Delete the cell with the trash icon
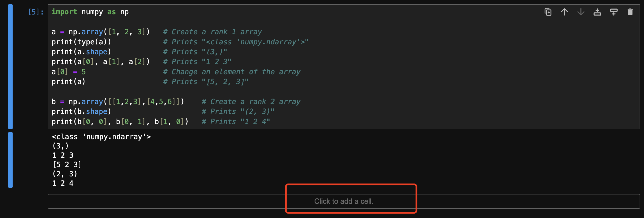The image size is (644, 218). [630, 12]
